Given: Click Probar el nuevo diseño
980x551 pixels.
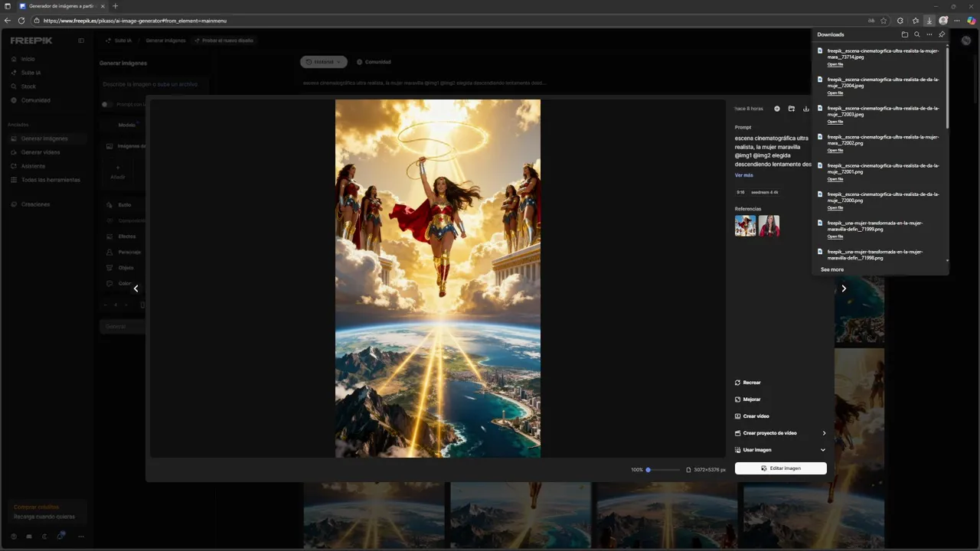Looking at the screenshot, I should point(224,41).
